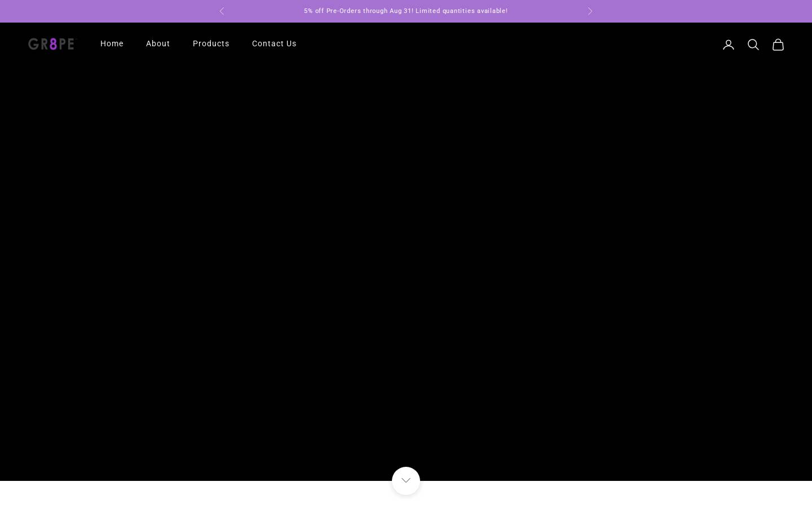Click the GR8PE logo
This screenshot has width=812, height=508.
(x=51, y=44)
